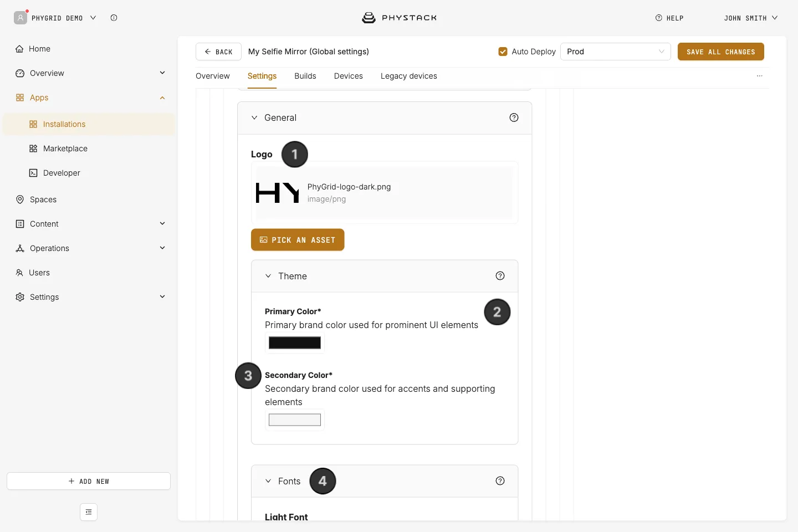The image size is (798, 532).
Task: Click the Pick an Asset button
Action: click(x=298, y=240)
